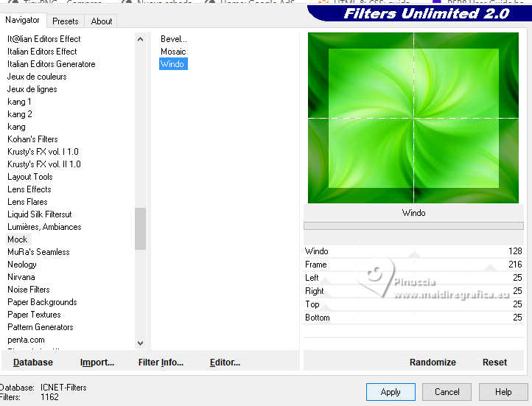
Task: Select MuRa's Seamless category
Action: click(x=38, y=252)
